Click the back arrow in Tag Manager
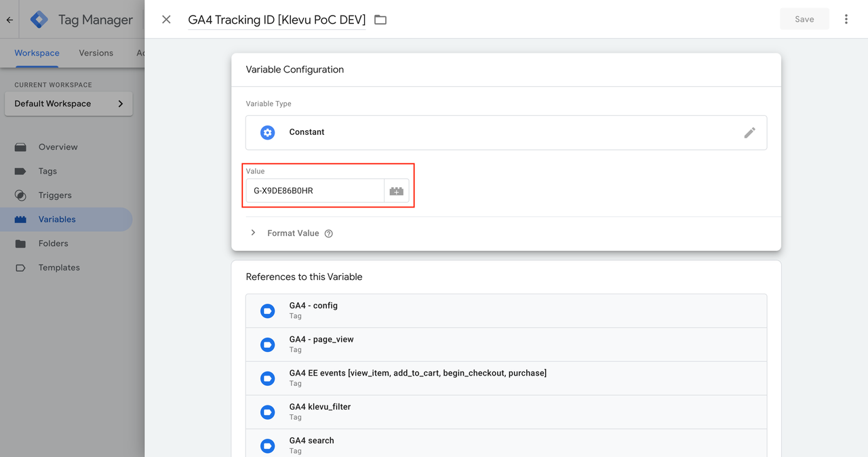Image resolution: width=868 pixels, height=457 pixels. tap(9, 20)
